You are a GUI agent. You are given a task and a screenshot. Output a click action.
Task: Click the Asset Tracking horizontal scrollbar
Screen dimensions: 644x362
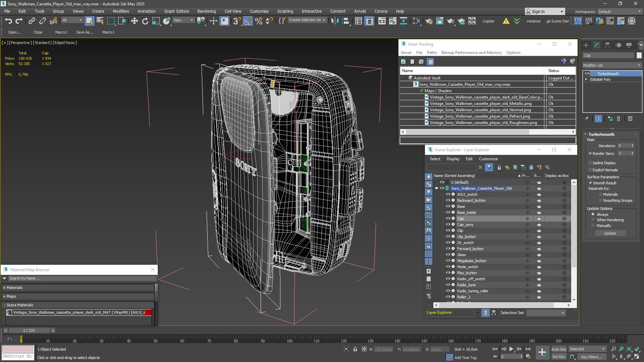pos(488,132)
